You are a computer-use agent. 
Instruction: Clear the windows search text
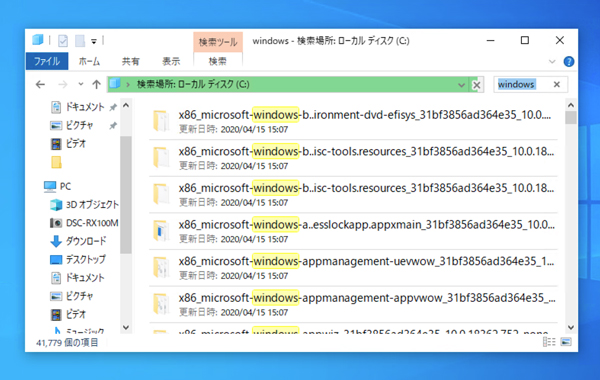(x=557, y=84)
